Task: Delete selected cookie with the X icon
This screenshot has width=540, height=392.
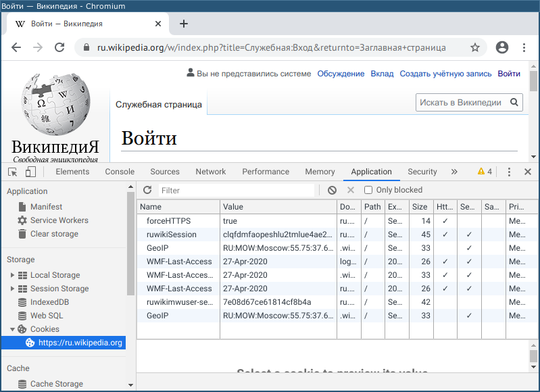Action: click(x=351, y=190)
